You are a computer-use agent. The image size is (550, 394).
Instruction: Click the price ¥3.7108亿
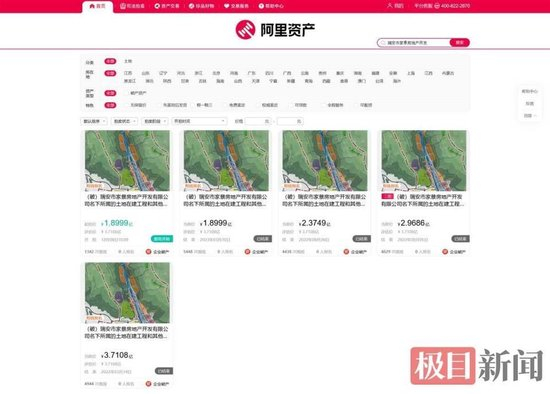(117, 355)
